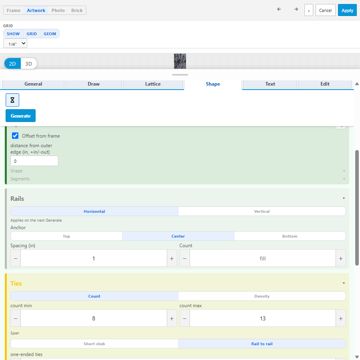
Task: Click the count min value field
Action: click(94, 318)
